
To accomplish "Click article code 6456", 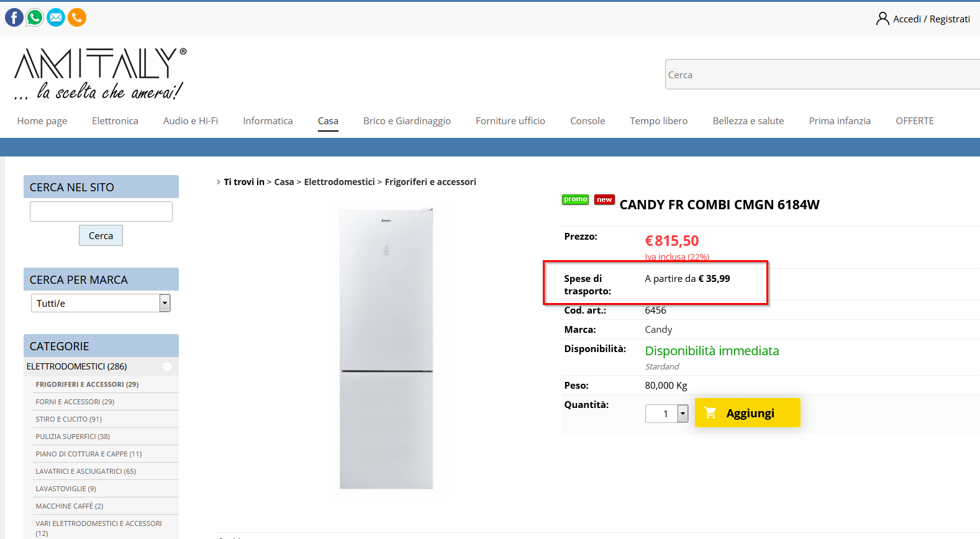I will pos(655,310).
